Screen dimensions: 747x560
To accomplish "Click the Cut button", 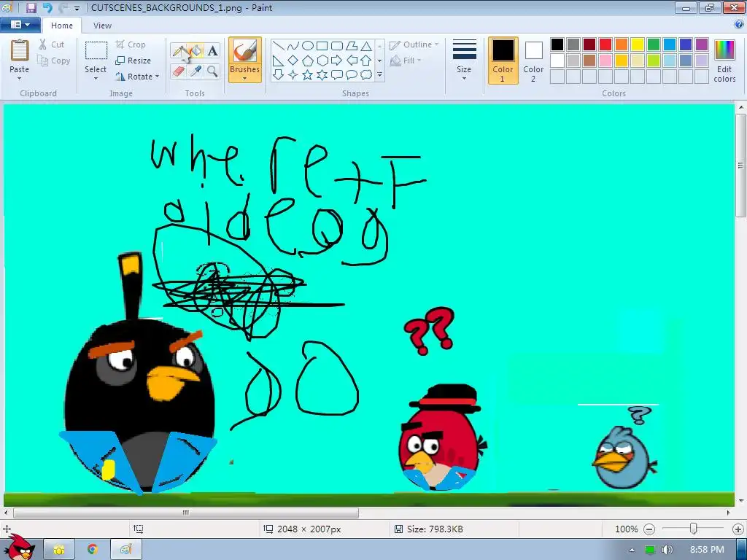I will (x=52, y=44).
